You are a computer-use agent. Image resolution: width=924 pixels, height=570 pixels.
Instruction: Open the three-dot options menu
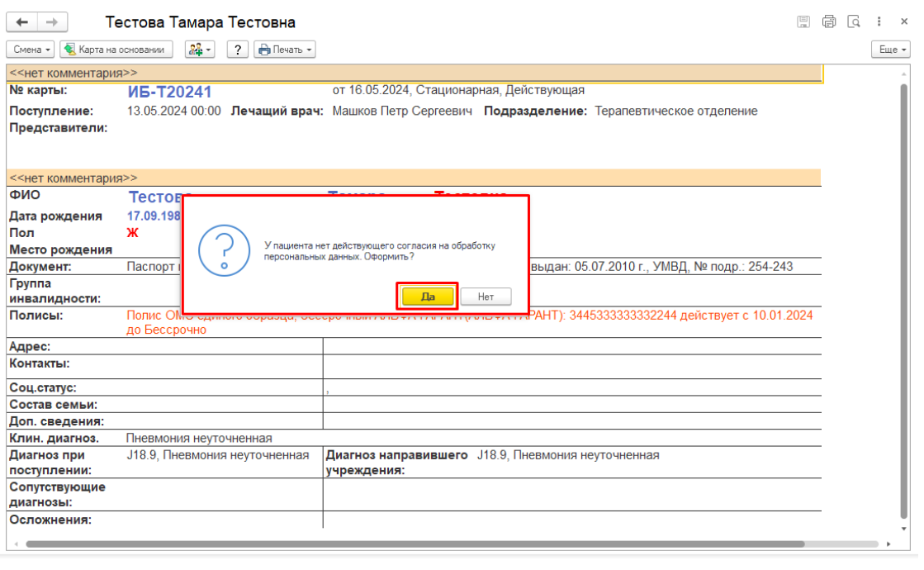[880, 22]
